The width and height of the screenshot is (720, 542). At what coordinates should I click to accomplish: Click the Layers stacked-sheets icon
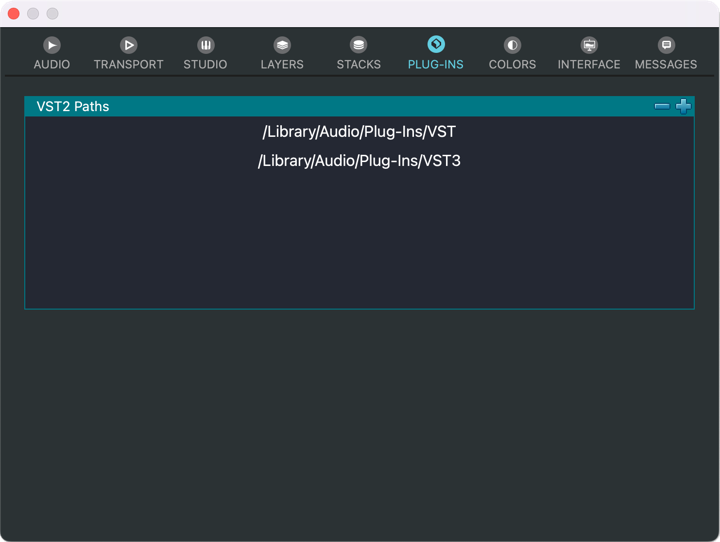click(282, 45)
